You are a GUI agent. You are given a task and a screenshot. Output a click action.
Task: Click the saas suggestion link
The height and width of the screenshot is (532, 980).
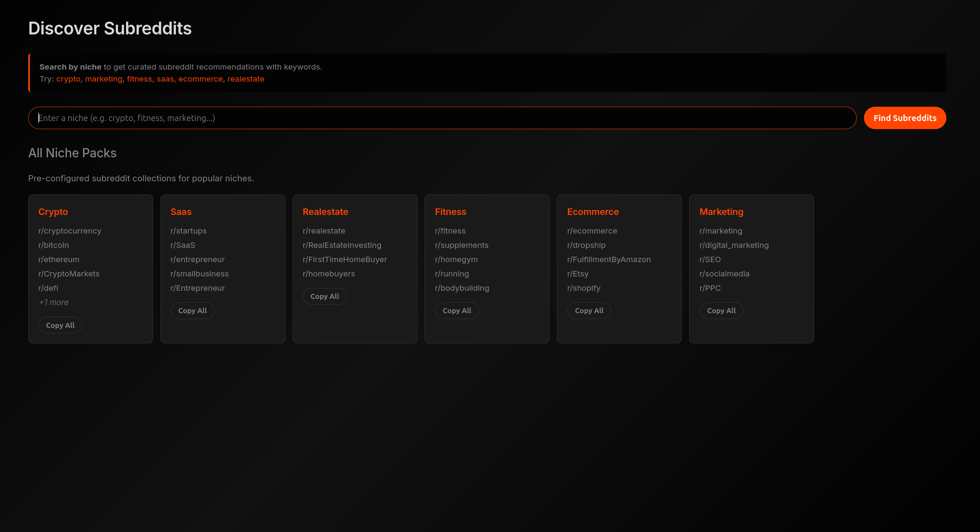[165, 79]
